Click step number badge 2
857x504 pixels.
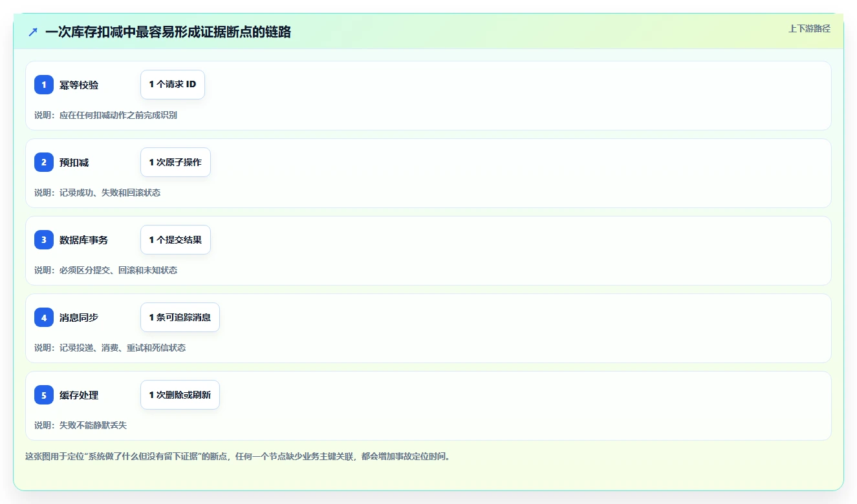44,162
